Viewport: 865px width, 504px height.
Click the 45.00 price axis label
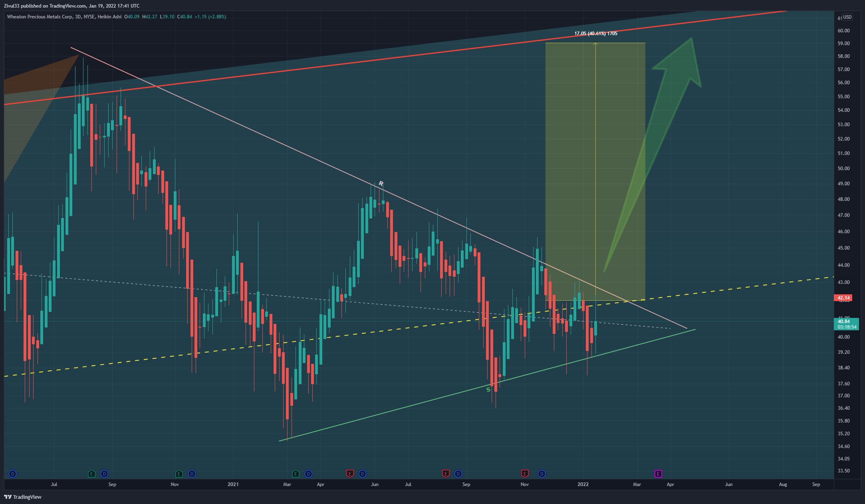point(843,248)
